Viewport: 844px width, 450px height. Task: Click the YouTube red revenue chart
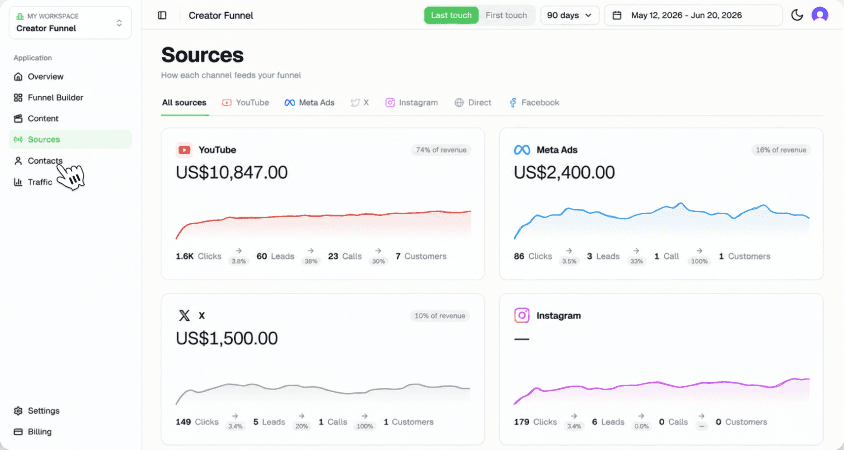(323, 224)
